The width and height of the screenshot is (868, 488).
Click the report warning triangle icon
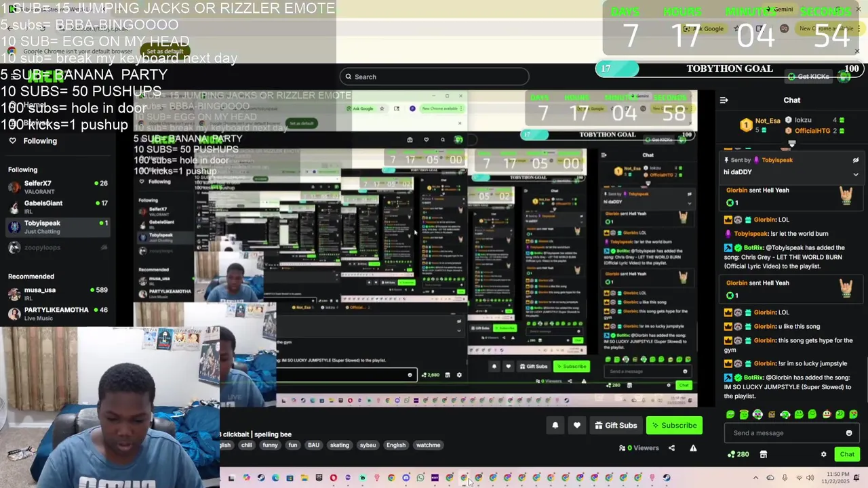(693, 448)
